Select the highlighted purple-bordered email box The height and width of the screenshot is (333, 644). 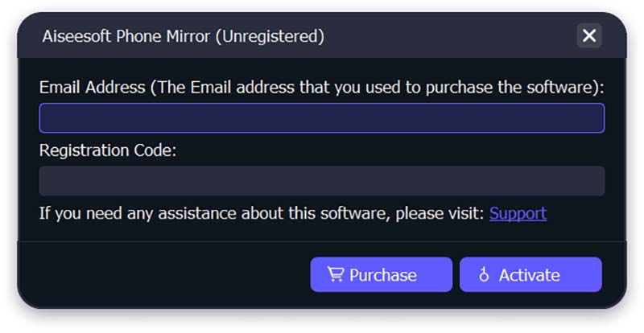click(321, 118)
